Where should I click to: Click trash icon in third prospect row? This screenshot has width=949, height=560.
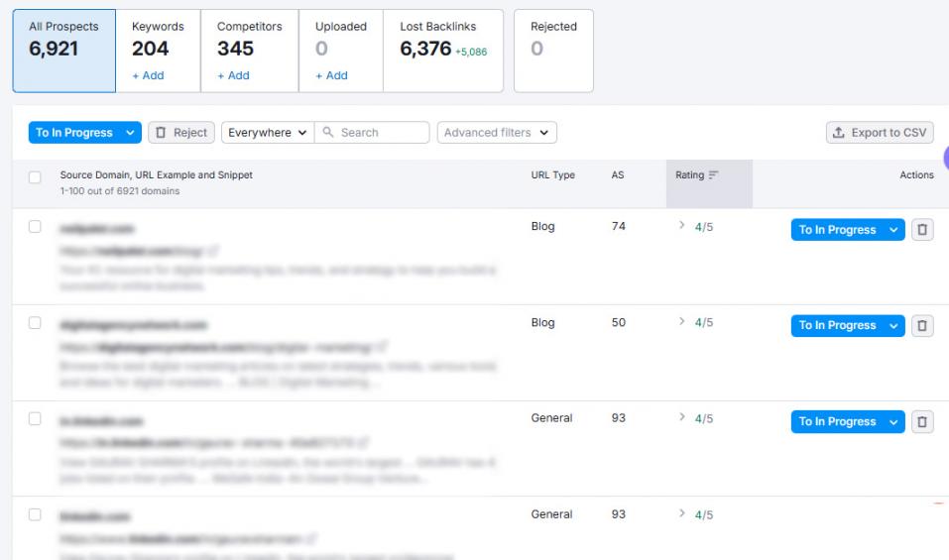pos(922,422)
